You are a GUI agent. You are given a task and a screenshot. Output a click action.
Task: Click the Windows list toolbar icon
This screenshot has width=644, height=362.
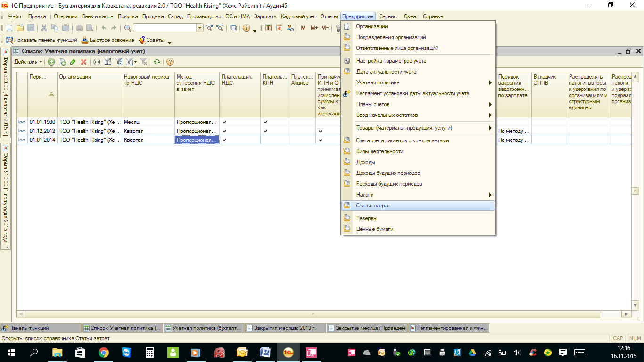[233, 28]
